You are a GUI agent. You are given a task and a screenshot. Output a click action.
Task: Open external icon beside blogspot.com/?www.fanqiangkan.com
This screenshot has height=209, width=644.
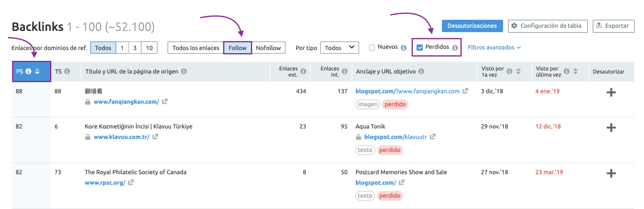pyautogui.click(x=465, y=91)
